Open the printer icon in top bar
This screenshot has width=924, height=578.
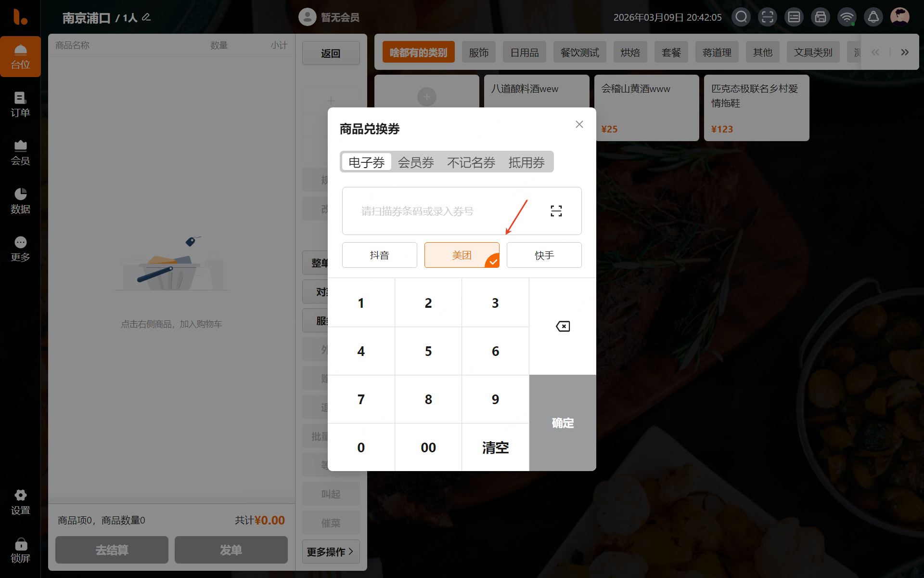pyautogui.click(x=820, y=17)
